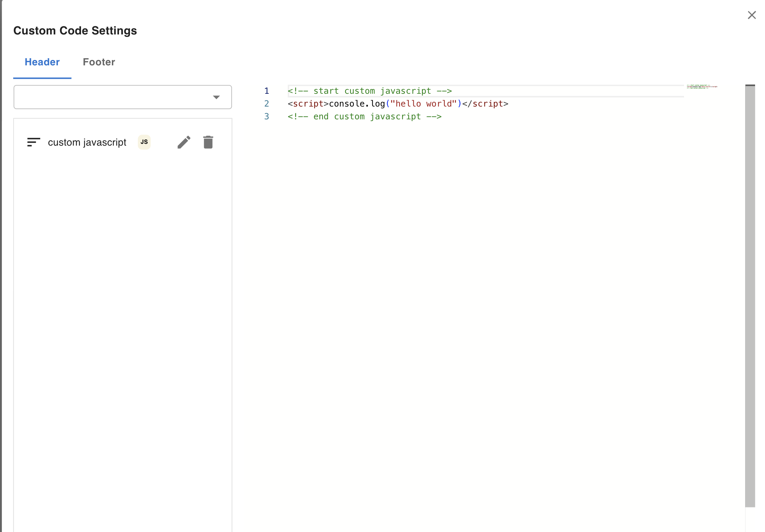Click the yellow JS badge

click(144, 142)
